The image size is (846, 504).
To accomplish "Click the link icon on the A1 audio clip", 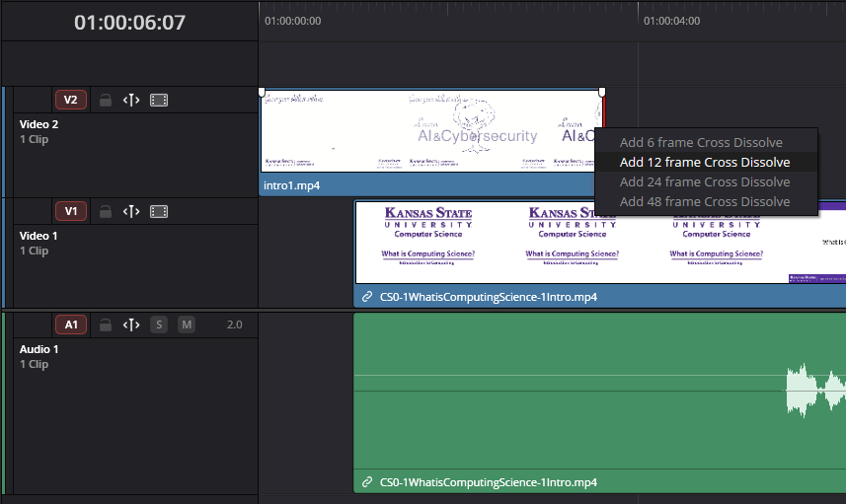I will tap(367, 482).
